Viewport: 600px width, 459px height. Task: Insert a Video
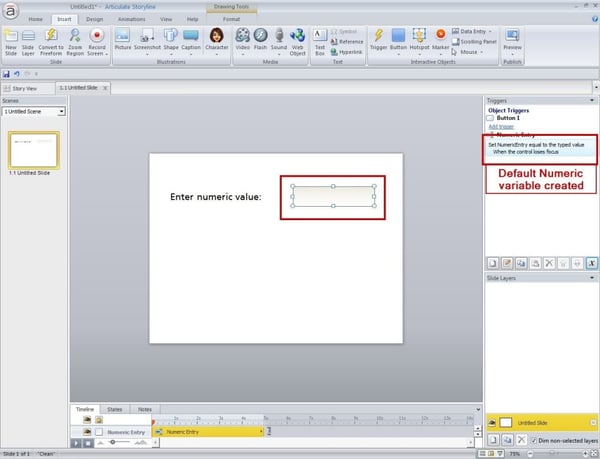coord(243,41)
